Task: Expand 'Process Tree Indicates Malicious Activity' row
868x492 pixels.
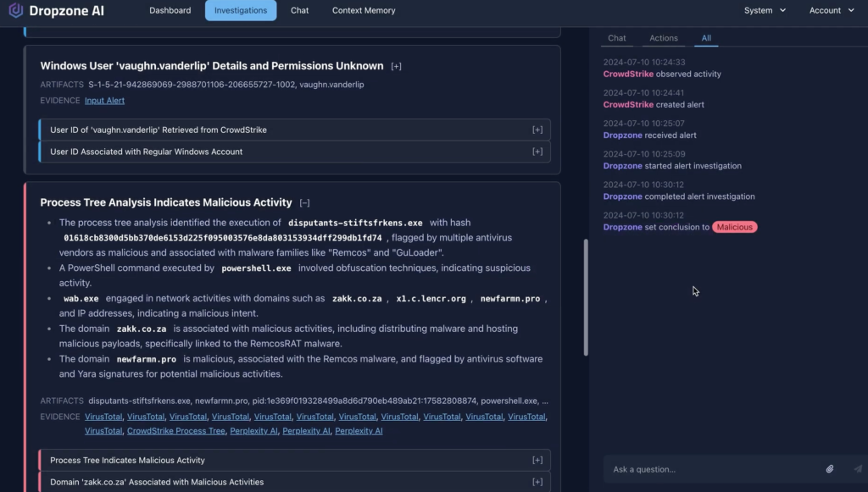Action: click(x=537, y=460)
